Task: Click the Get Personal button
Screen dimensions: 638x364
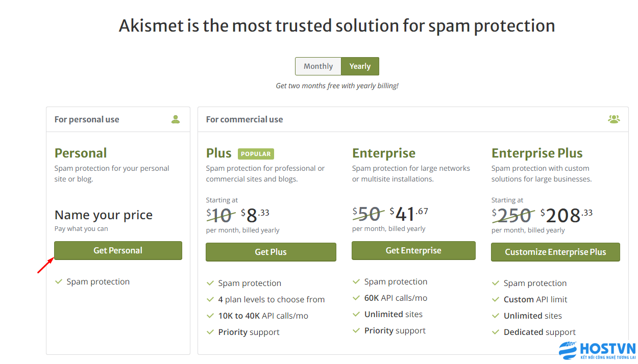Action: click(x=118, y=250)
